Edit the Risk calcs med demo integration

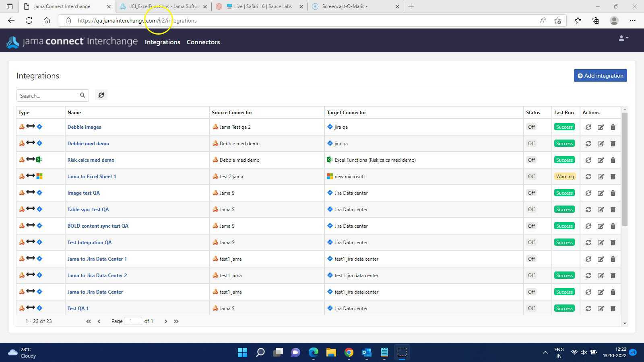601,160
